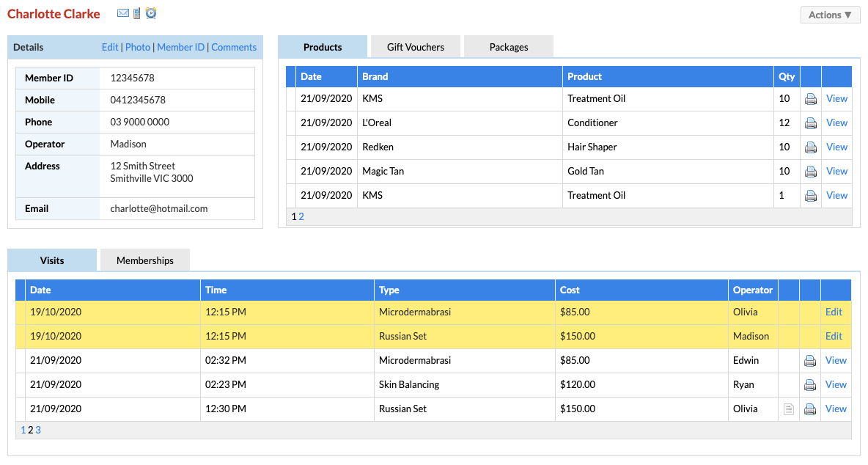868x465 pixels.
Task: Print the 12:30 PM Russian Set visit
Action: coord(810,409)
